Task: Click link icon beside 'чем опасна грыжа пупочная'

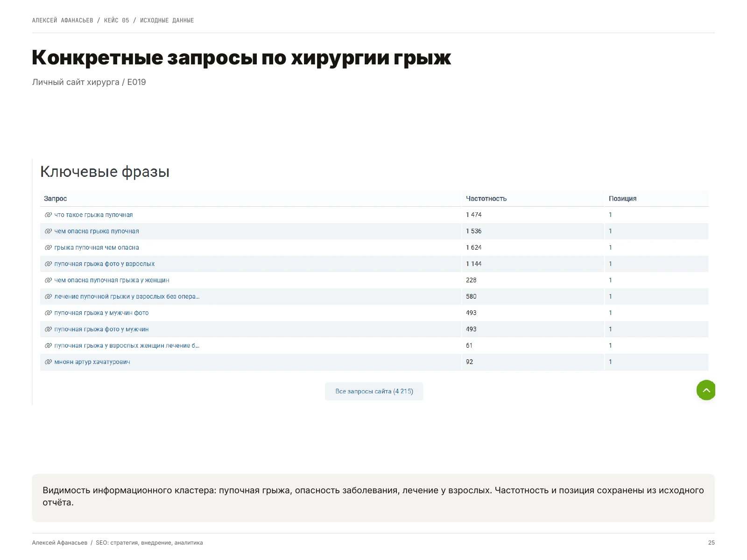Action: (48, 231)
